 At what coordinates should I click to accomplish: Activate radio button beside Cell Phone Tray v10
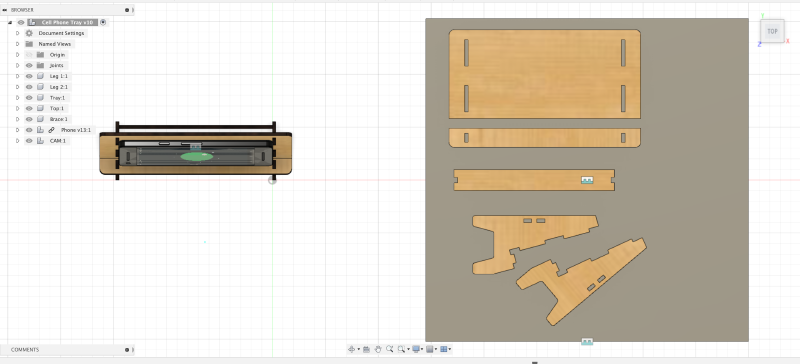tap(103, 22)
